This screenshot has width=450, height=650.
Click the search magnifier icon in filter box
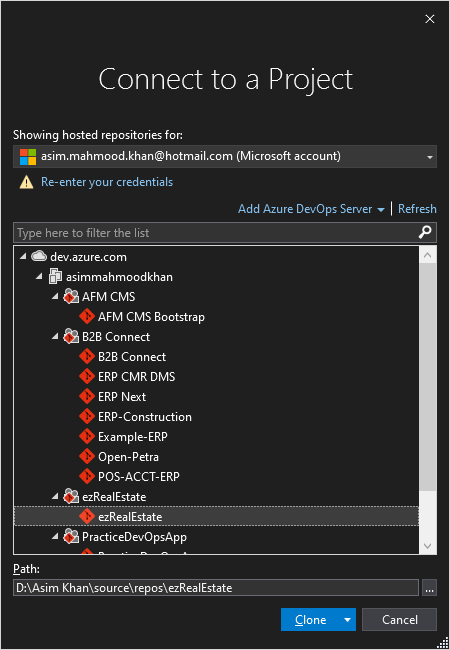(425, 233)
